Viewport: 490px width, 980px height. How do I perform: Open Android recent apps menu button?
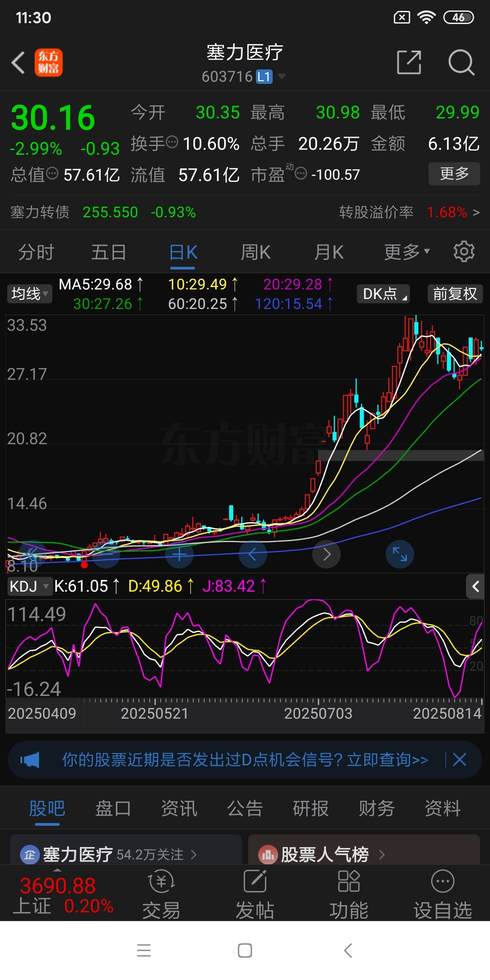144,950
